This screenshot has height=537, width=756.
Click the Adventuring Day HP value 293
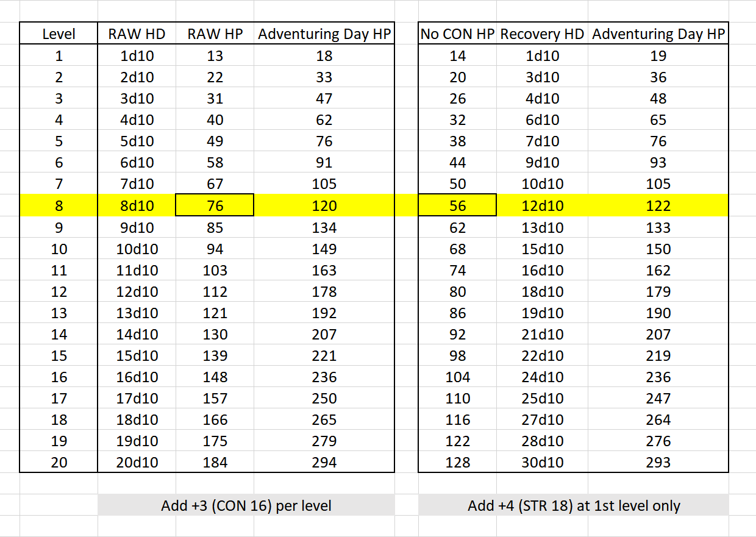658,463
